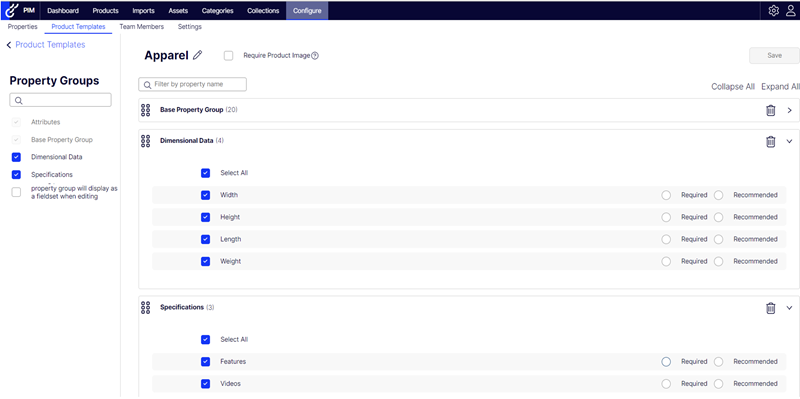800x399 pixels.
Task: Uncheck the Width property checkbox
Action: click(205, 195)
